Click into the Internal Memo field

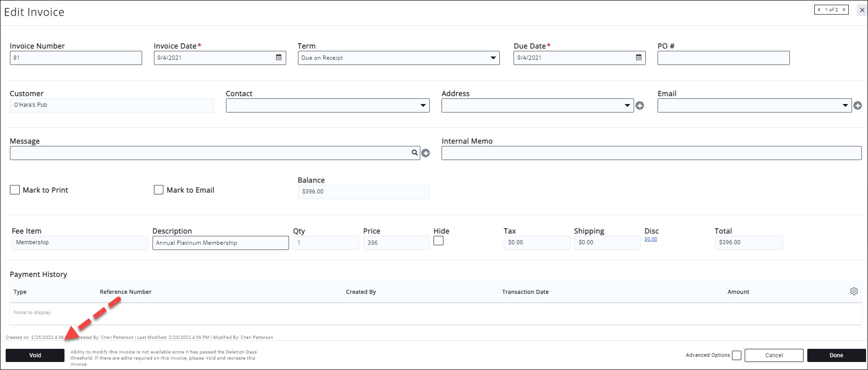click(x=651, y=153)
